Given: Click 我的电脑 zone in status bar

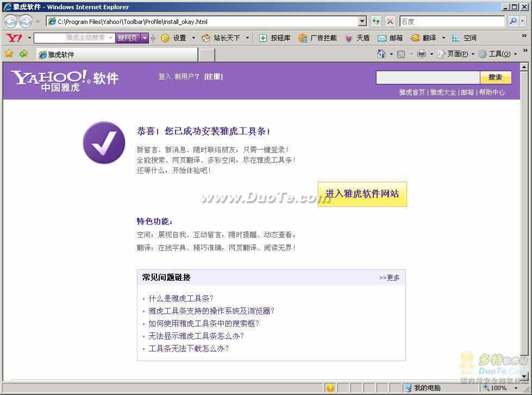Looking at the screenshot, I should (423, 388).
